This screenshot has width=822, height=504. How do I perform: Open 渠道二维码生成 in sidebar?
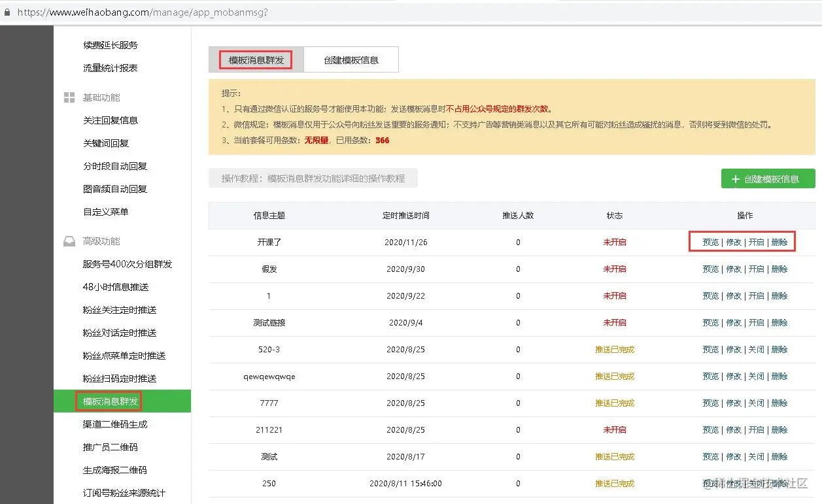[x=115, y=424]
